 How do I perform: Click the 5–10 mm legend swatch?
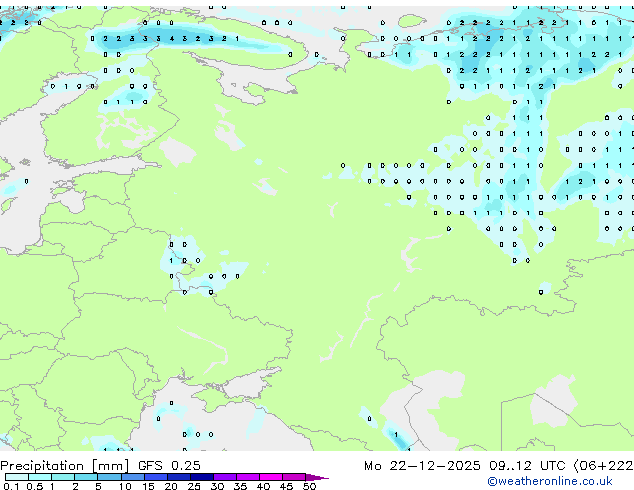click(109, 477)
